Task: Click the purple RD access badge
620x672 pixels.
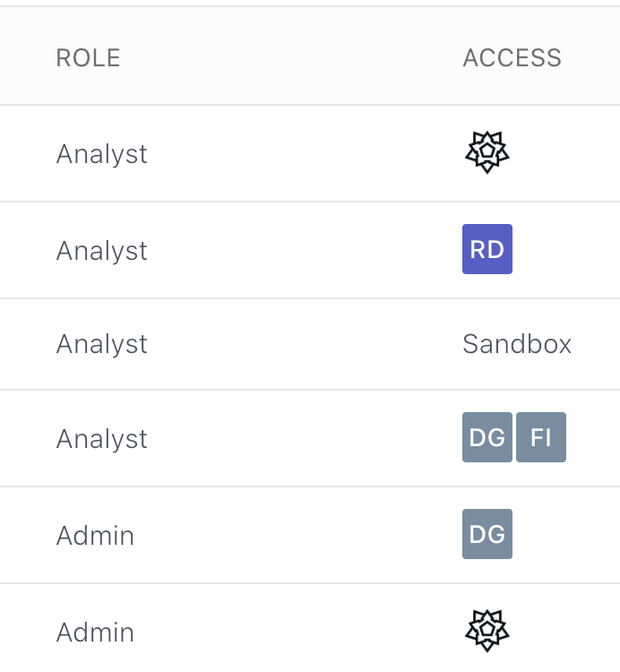Action: point(487,249)
